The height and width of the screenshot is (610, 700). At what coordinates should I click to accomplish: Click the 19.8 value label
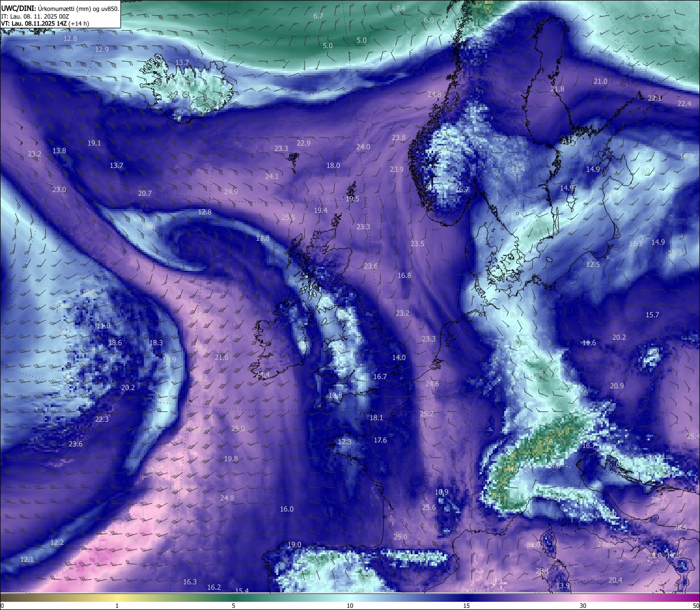pos(231,459)
